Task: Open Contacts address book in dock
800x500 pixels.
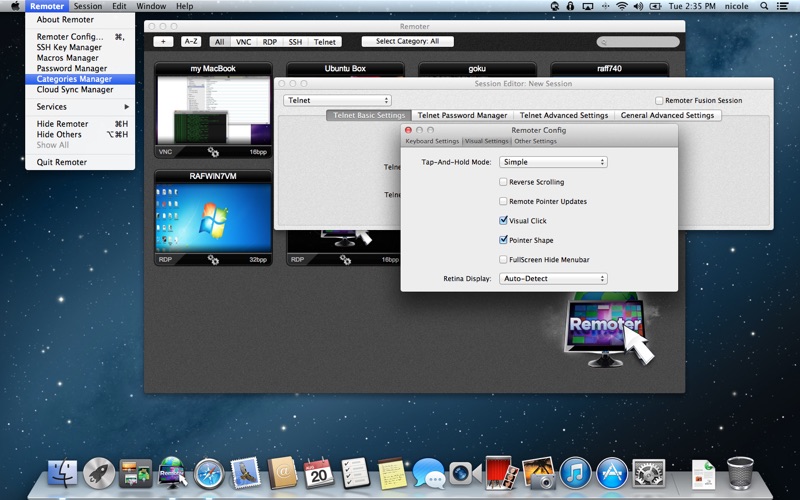Action: pos(282,472)
